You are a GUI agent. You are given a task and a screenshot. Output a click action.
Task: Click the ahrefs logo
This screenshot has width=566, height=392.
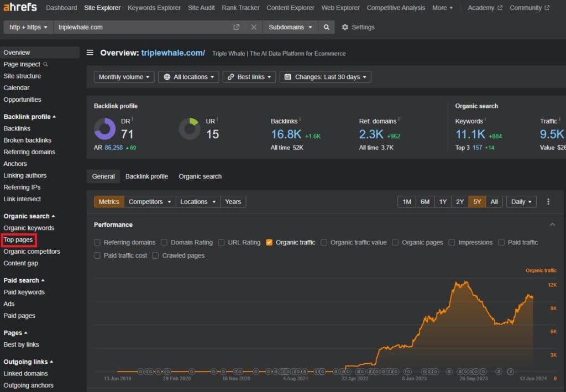tap(20, 7)
